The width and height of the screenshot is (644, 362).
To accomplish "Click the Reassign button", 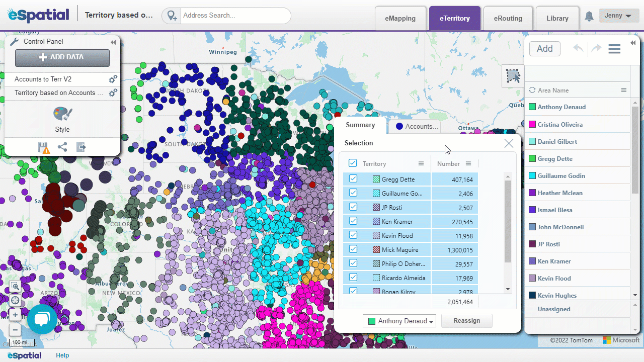I will point(467,321).
